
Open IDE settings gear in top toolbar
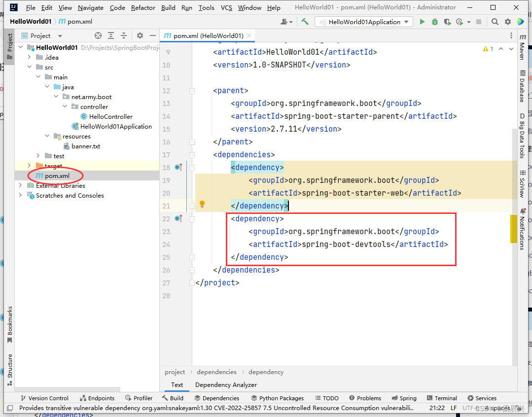click(507, 22)
